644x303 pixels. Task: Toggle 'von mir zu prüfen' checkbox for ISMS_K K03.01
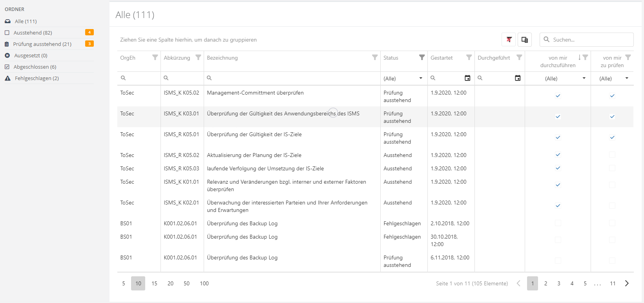tap(612, 117)
